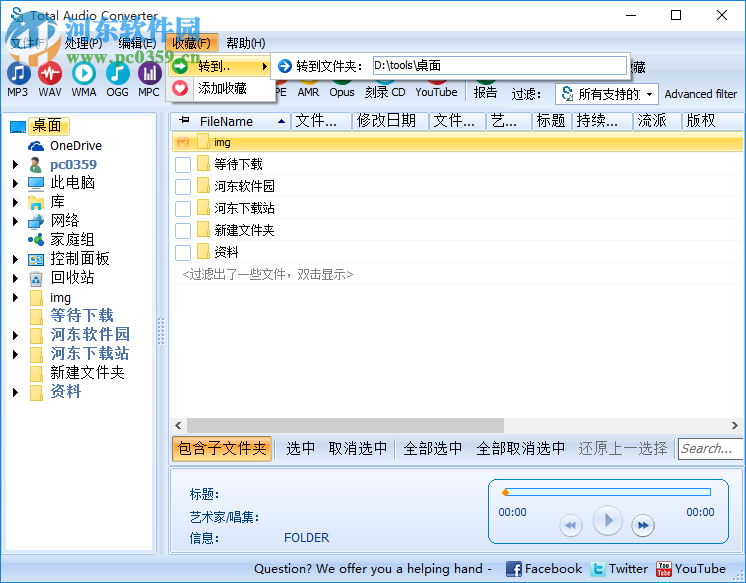This screenshot has width=746, height=583.
Task: Expand 河东软件园 tree arrow
Action: tap(15, 335)
